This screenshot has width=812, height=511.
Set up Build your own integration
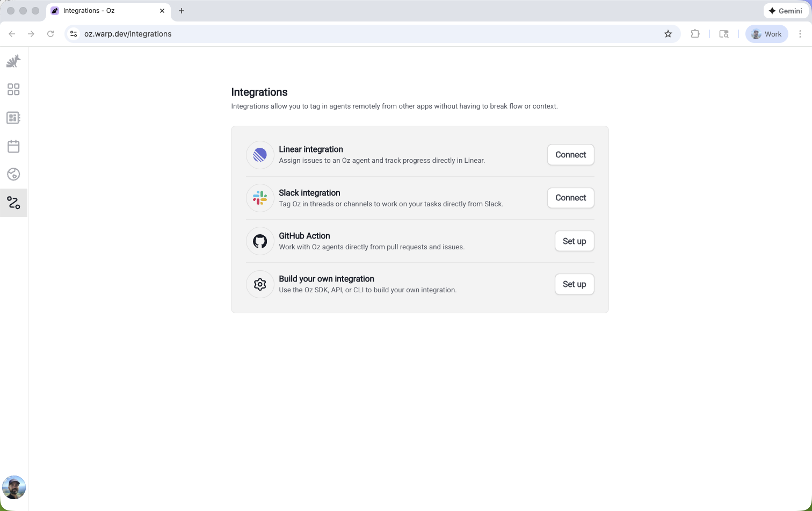[x=574, y=284]
